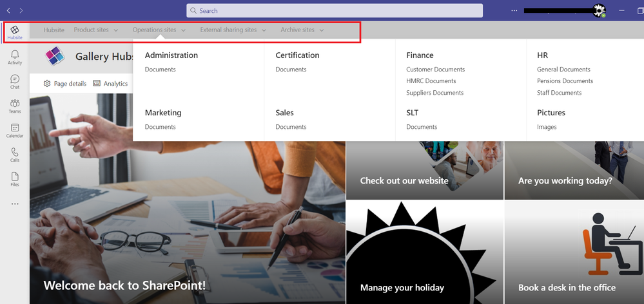Open Book a desk in the office tile
The width and height of the screenshot is (644, 304).
pyautogui.click(x=574, y=252)
